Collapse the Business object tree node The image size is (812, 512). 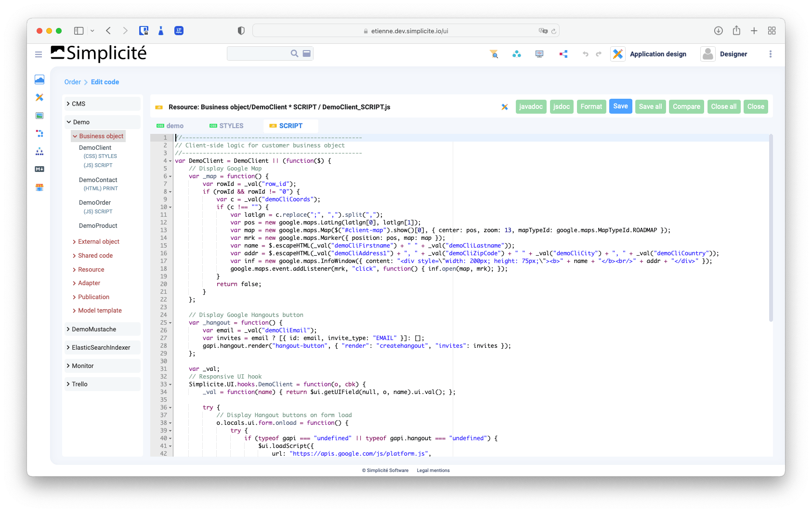[x=98, y=136]
